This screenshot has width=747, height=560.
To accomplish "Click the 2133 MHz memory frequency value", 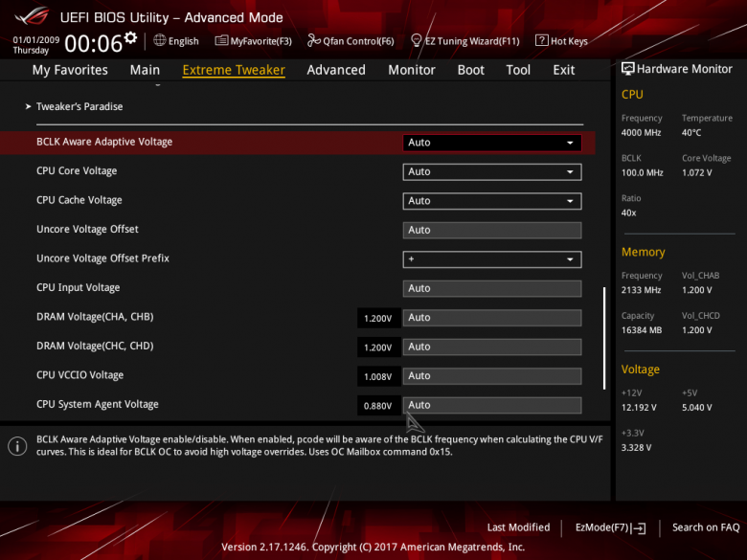I will [x=642, y=290].
